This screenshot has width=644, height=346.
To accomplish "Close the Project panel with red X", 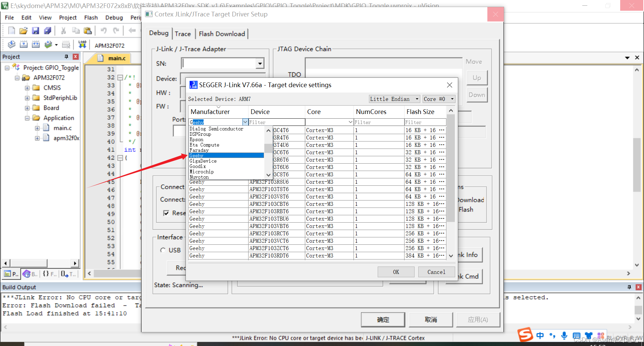I will click(76, 57).
